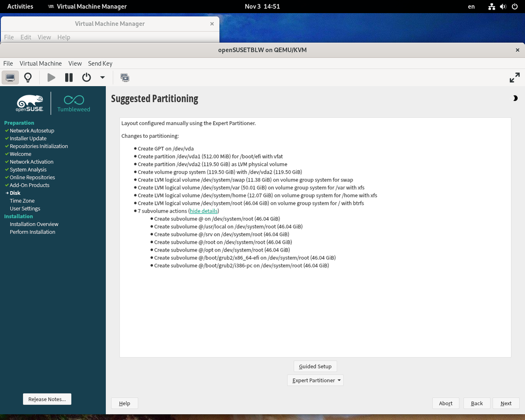
Task: Open virtual hardware details via lightbulb icon
Action: 28,77
